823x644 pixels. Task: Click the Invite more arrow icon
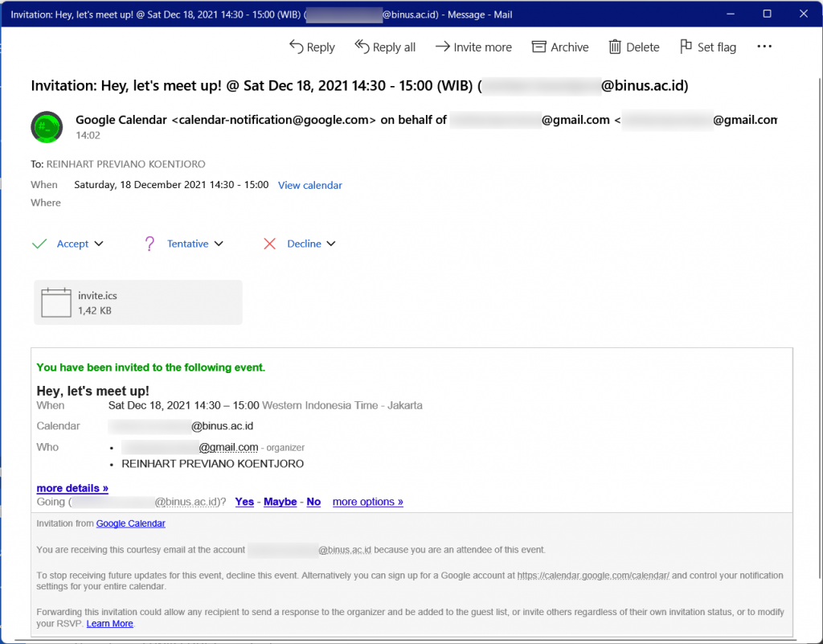(x=442, y=47)
